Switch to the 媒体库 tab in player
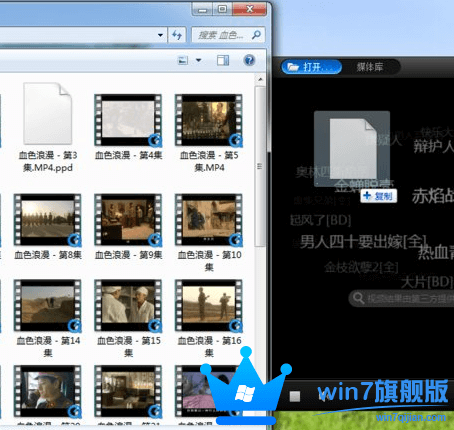Viewport: 454px width, 430px height. pyautogui.click(x=370, y=67)
